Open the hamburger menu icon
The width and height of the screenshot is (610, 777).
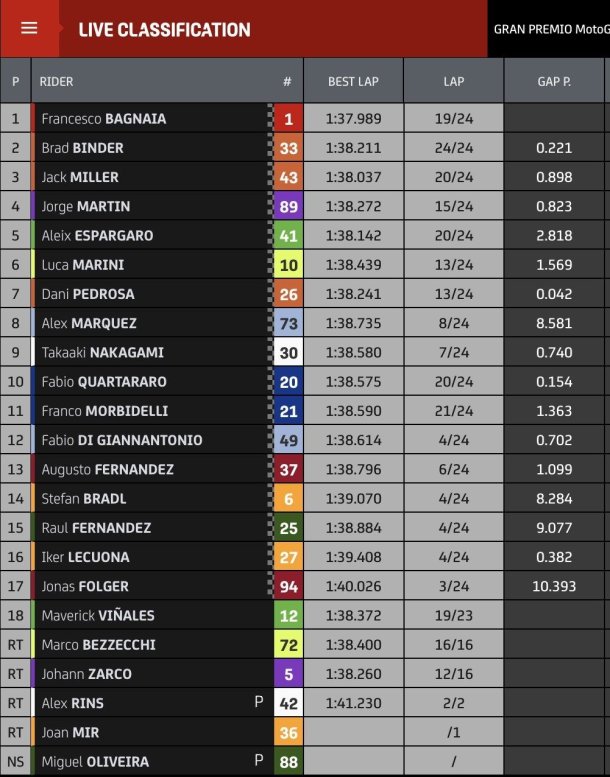pyautogui.click(x=29, y=28)
